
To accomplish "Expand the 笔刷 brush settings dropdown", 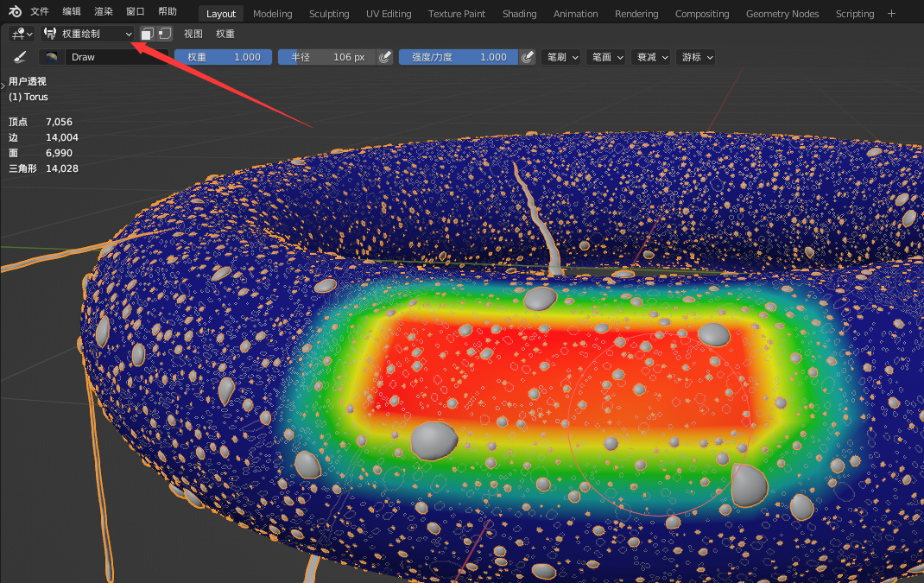I will click(562, 57).
